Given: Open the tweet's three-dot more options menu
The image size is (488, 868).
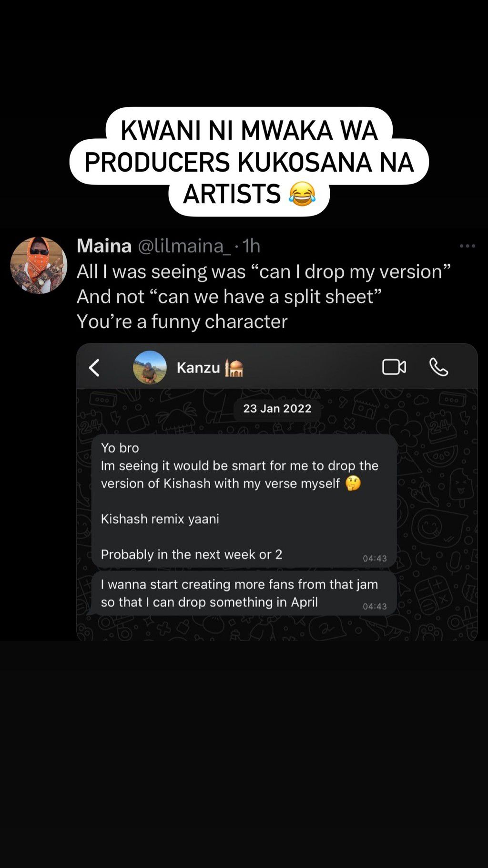Looking at the screenshot, I should [x=467, y=246].
